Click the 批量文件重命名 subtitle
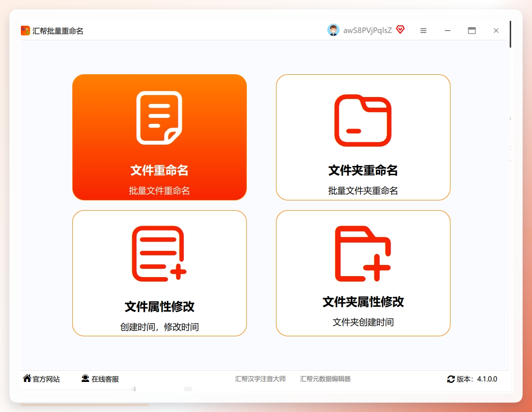The height and width of the screenshot is (412, 532). click(x=159, y=191)
